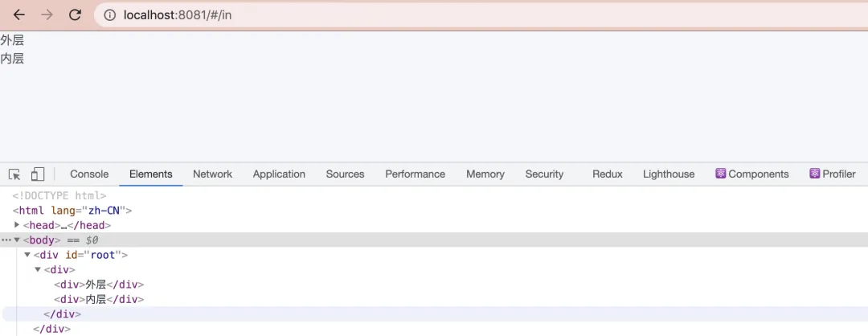Click the browser forward arrow
This screenshot has height=336, width=868.
coord(47,14)
